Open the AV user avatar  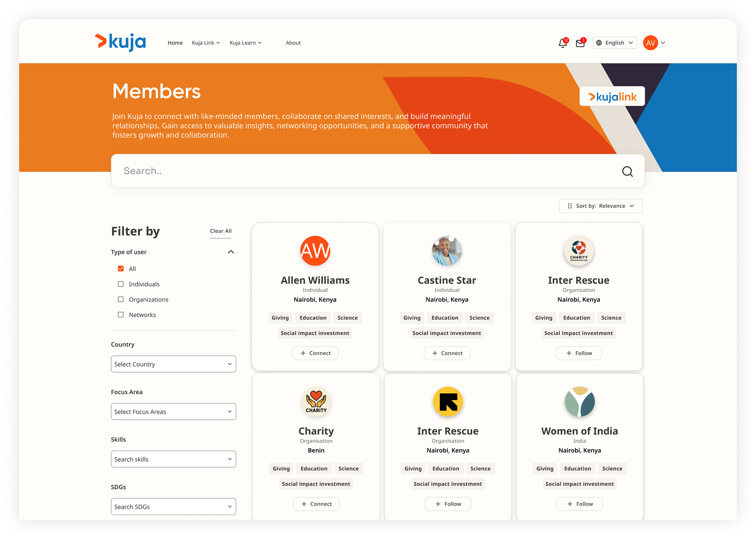(650, 43)
